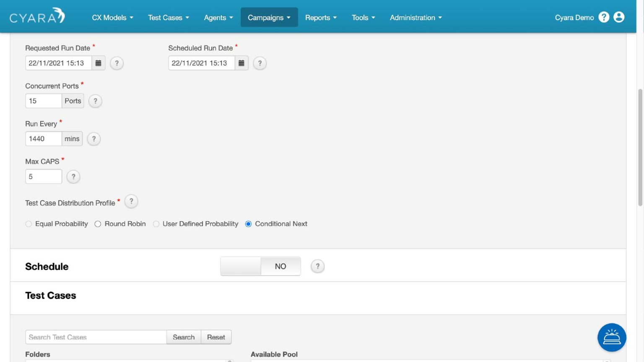
Task: Select the Round Robin distribution option
Action: (x=98, y=224)
